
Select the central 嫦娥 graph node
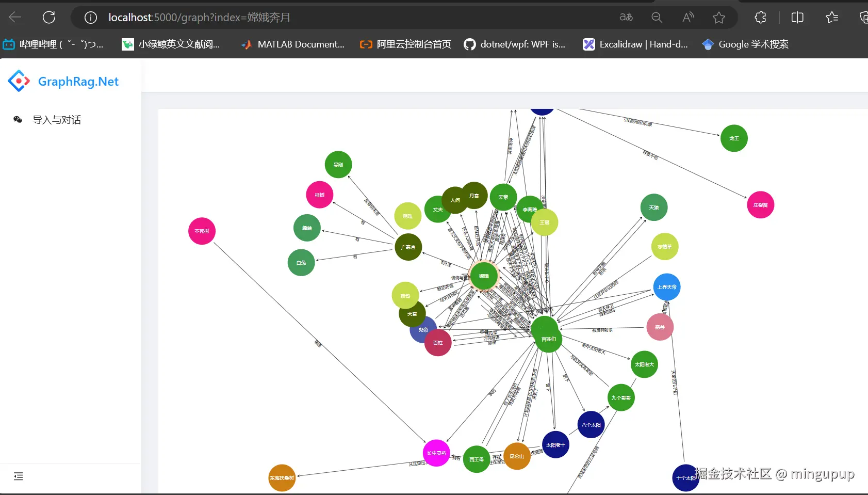coord(484,276)
